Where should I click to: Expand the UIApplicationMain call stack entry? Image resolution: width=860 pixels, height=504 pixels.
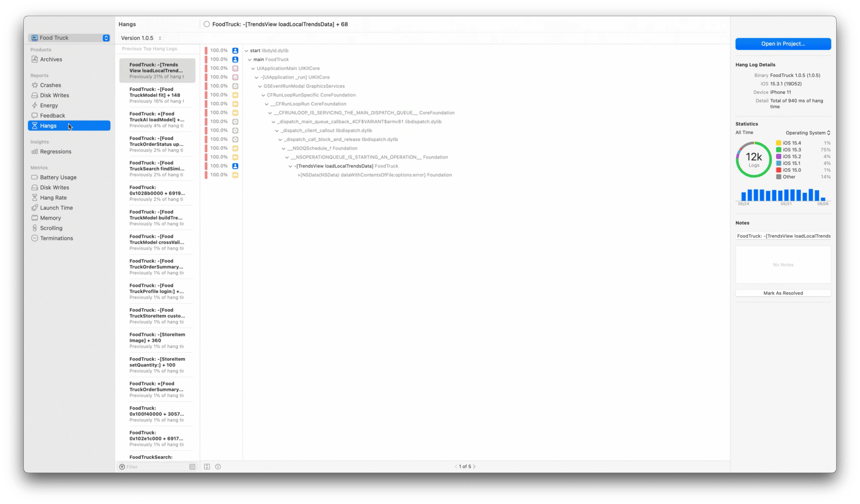tap(253, 68)
